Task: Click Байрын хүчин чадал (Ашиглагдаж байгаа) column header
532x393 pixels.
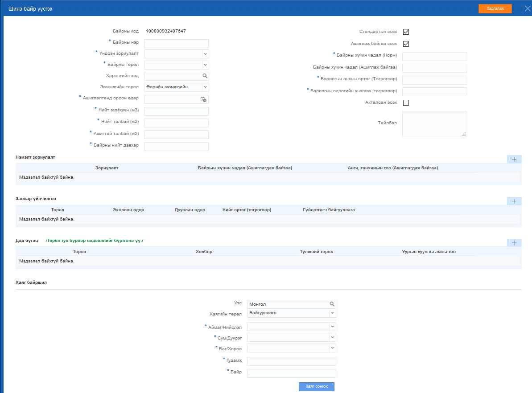Action: 245,168
